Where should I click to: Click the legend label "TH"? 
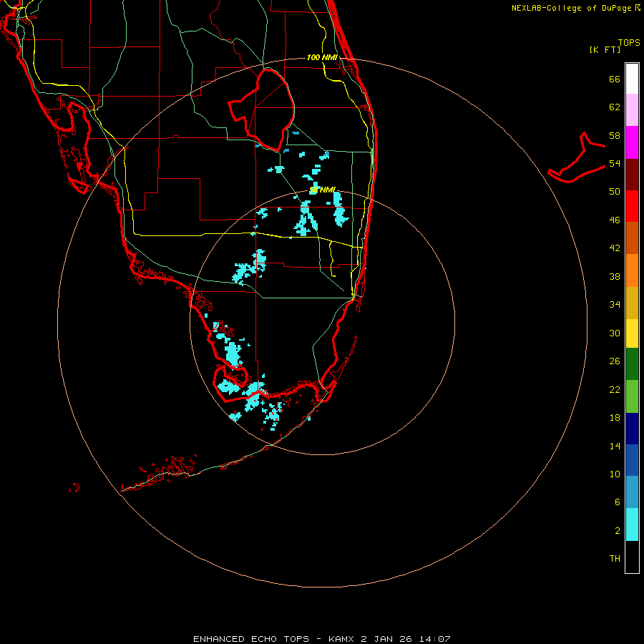click(615, 559)
